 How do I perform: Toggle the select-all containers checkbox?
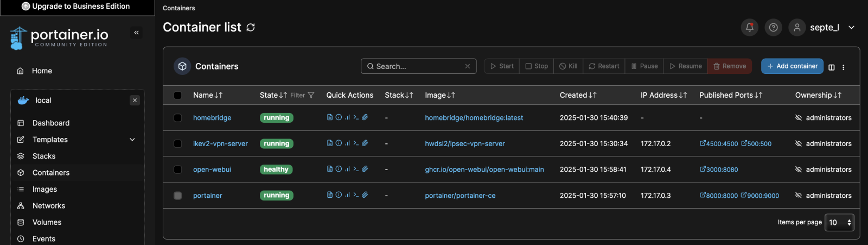[178, 96]
